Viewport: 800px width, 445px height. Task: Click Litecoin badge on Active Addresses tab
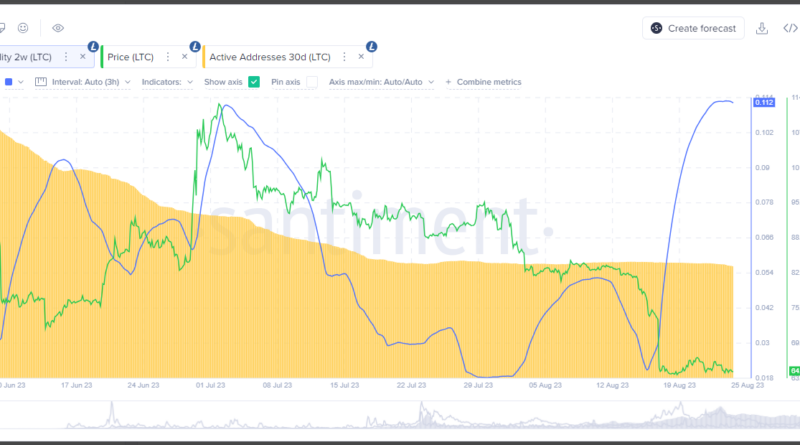[x=371, y=46]
